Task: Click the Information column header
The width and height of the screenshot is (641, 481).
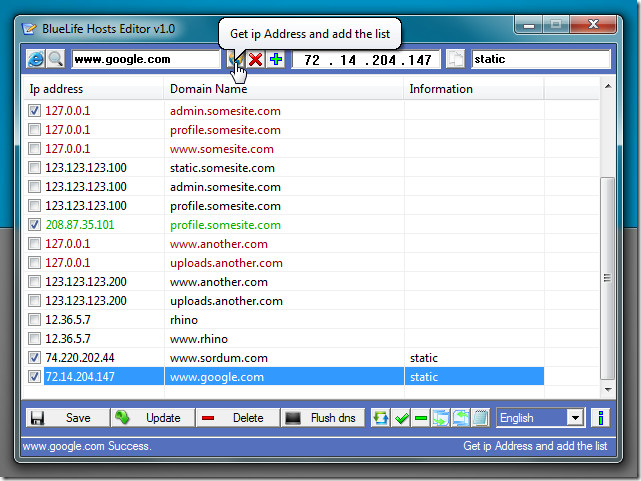Action: (x=474, y=89)
